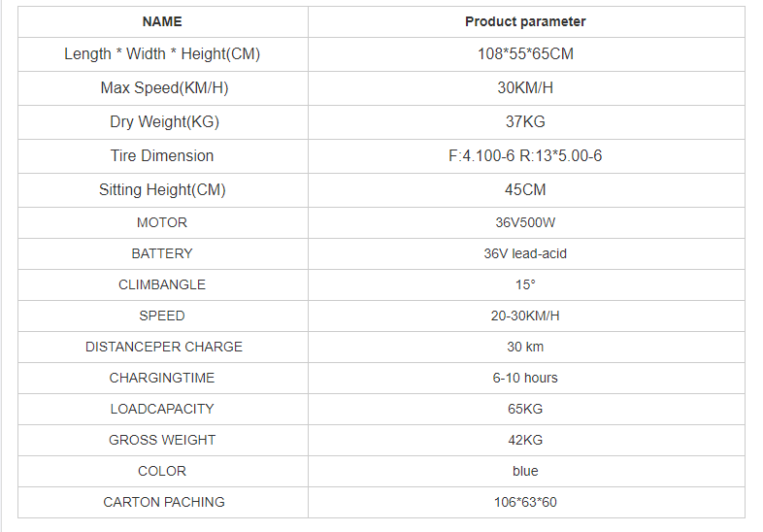Click the 30KM/H value
763x532 pixels.
(x=525, y=88)
